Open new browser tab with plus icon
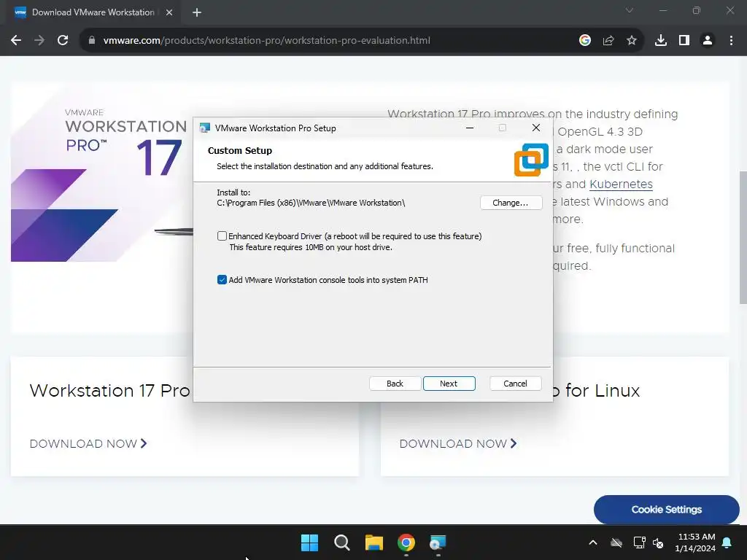Viewport: 747px width, 560px height. [197, 12]
